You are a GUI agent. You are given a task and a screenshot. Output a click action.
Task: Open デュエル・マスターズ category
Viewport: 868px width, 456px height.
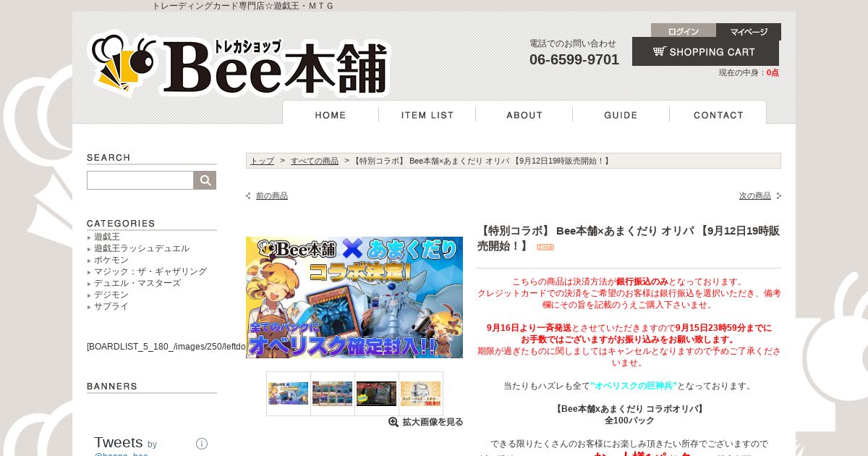(137, 283)
